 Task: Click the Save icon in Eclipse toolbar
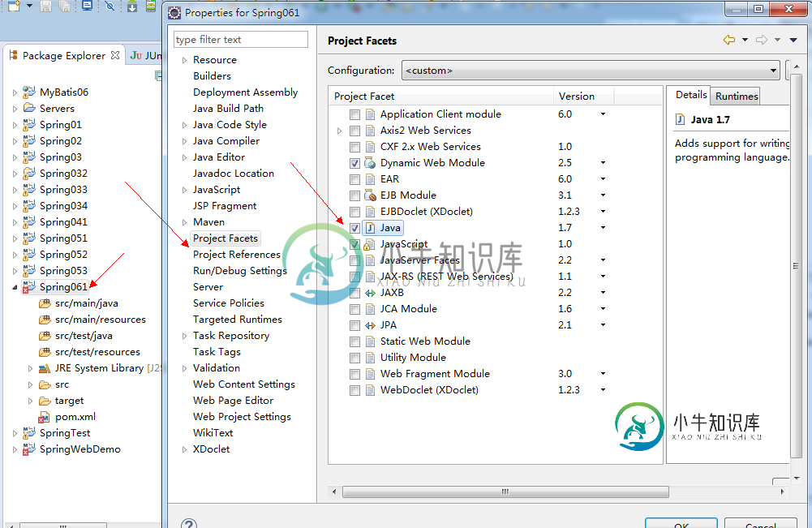[46, 6]
